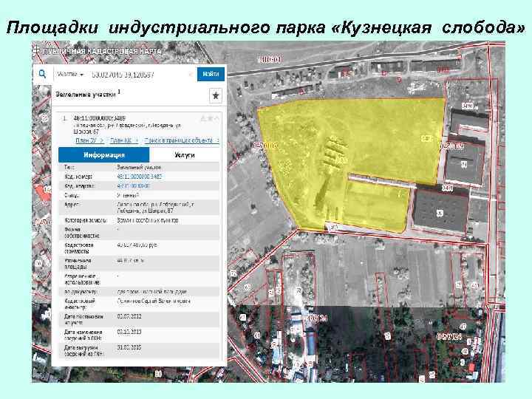Select result 48:11:0000000:3489 in list

[x=100, y=118]
